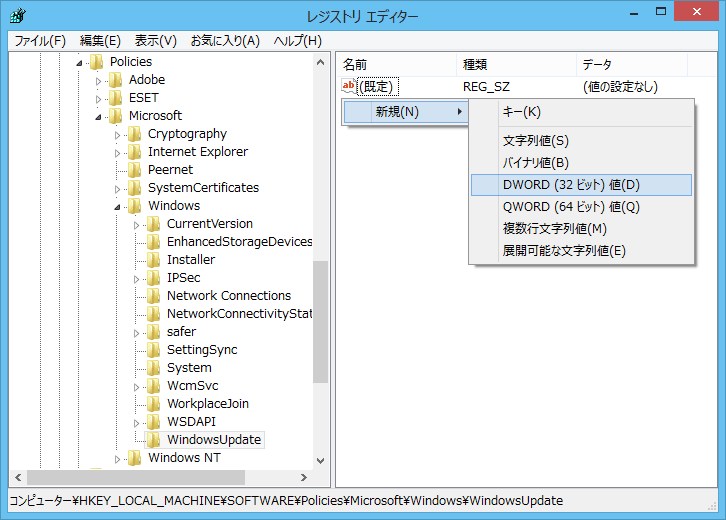Click the データ column header
The width and height of the screenshot is (726, 520).
coord(632,64)
